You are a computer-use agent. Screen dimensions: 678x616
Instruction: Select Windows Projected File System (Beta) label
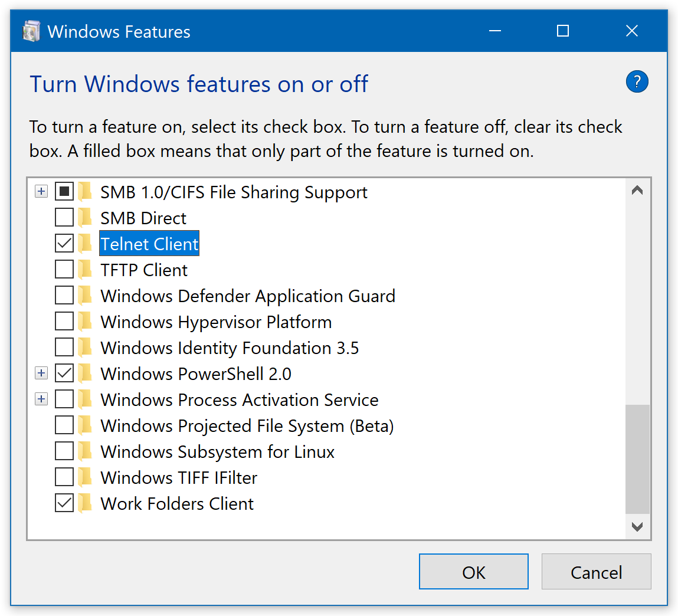click(247, 425)
